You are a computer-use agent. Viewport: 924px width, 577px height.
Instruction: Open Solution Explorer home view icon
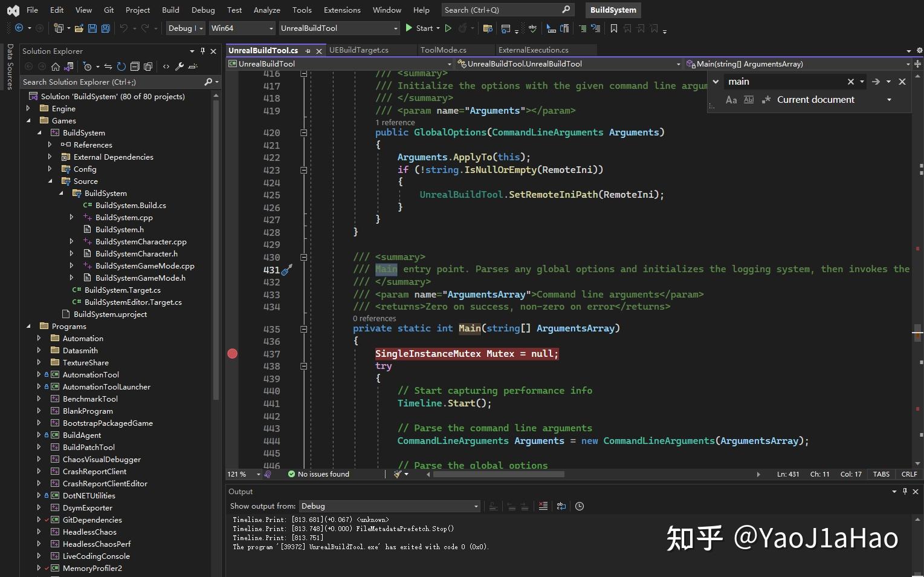55,67
